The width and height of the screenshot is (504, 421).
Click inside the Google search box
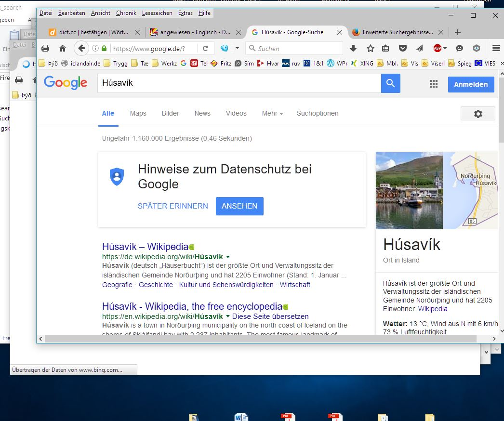[x=239, y=83]
